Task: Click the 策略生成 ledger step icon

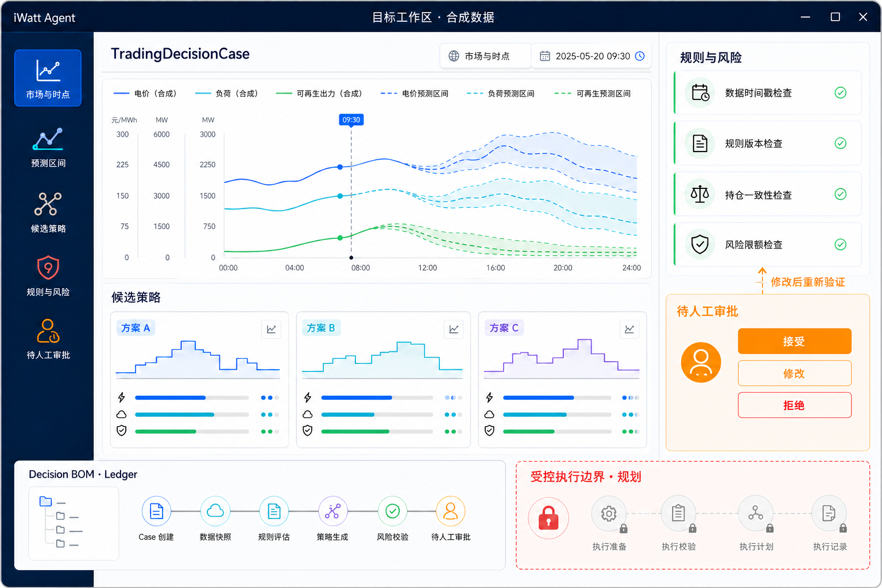Action: click(333, 511)
